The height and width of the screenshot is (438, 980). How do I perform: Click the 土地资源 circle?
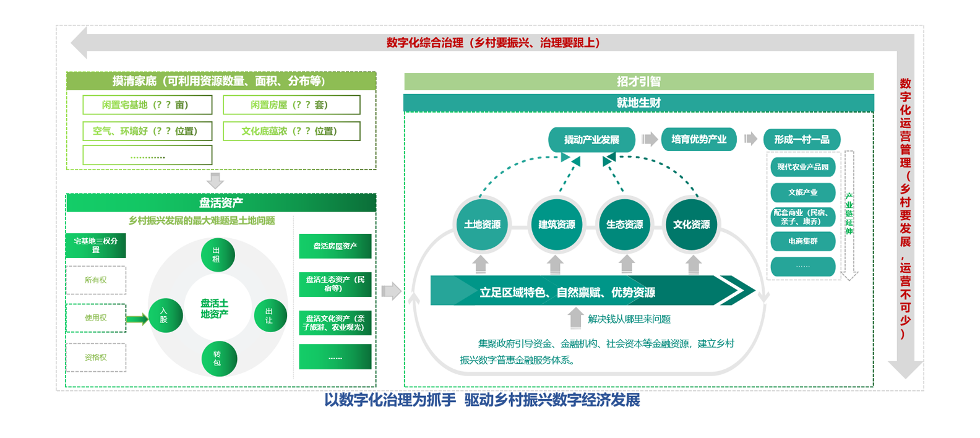[482, 225]
